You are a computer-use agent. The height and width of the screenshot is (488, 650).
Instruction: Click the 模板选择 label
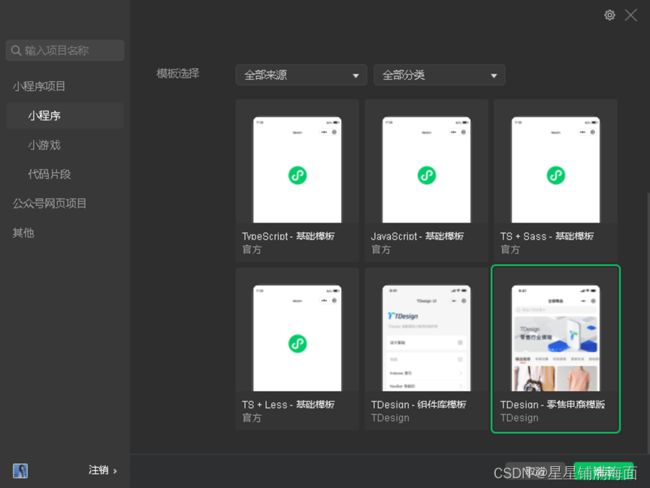(178, 74)
